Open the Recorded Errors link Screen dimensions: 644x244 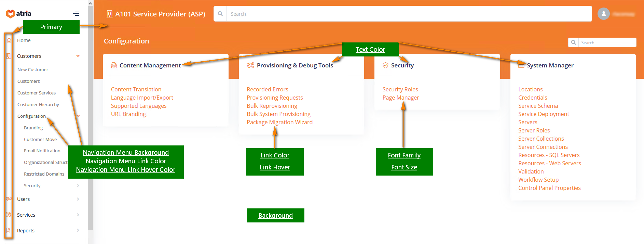(267, 89)
